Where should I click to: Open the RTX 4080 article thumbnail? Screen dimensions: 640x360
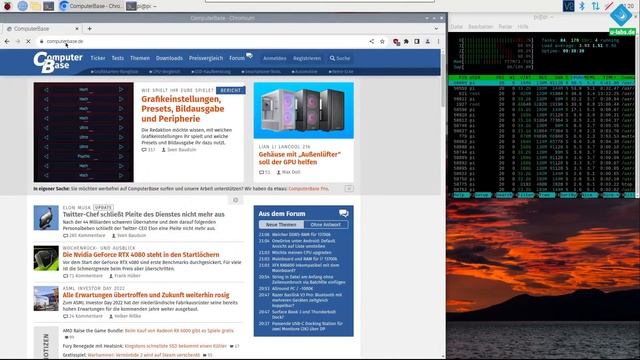(x=46, y=258)
